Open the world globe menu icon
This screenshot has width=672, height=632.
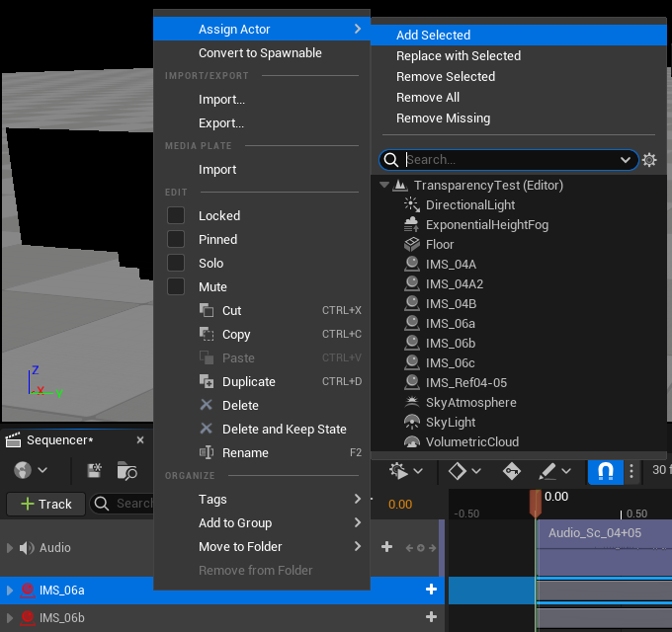(23, 470)
